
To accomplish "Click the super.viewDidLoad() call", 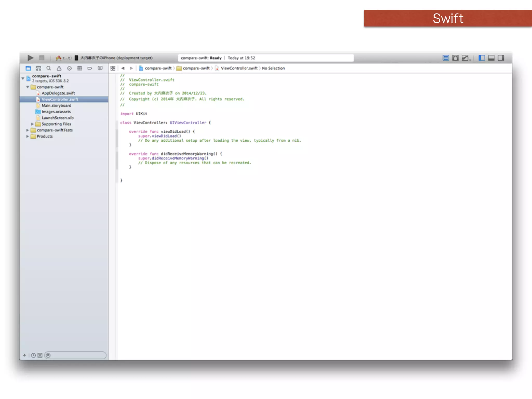I will point(159,136).
